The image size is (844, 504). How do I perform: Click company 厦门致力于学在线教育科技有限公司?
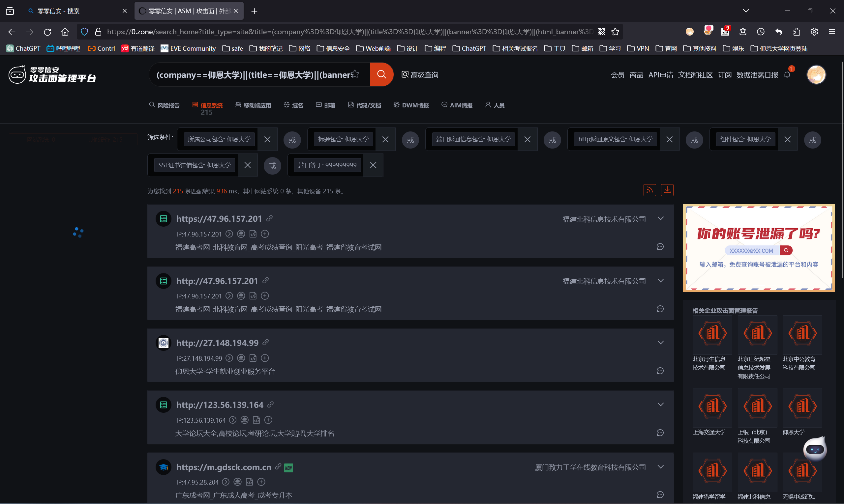point(590,467)
